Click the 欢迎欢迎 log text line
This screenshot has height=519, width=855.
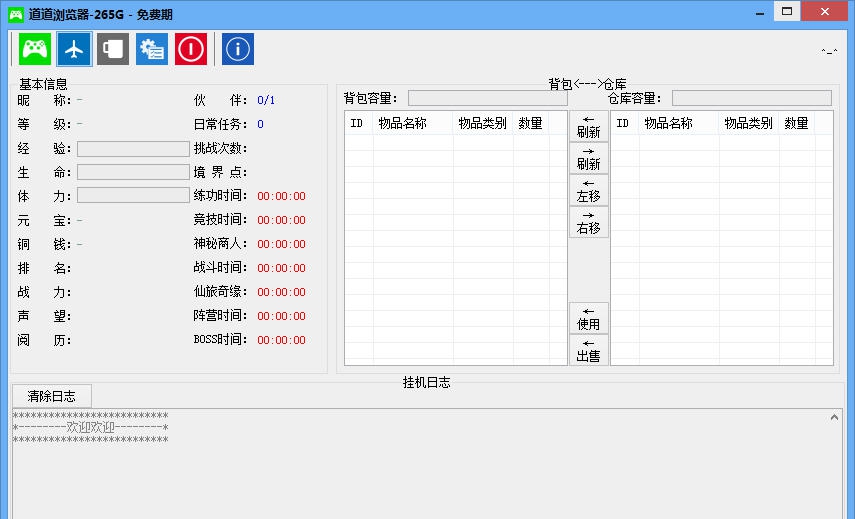click(91, 427)
